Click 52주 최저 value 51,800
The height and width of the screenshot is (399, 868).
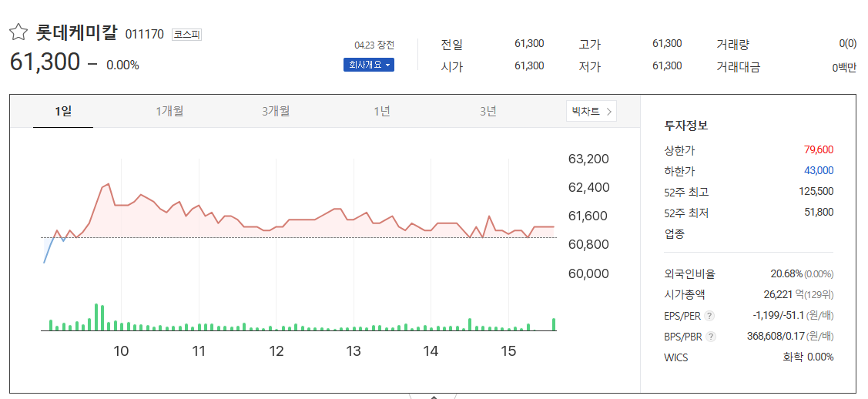[x=819, y=212]
